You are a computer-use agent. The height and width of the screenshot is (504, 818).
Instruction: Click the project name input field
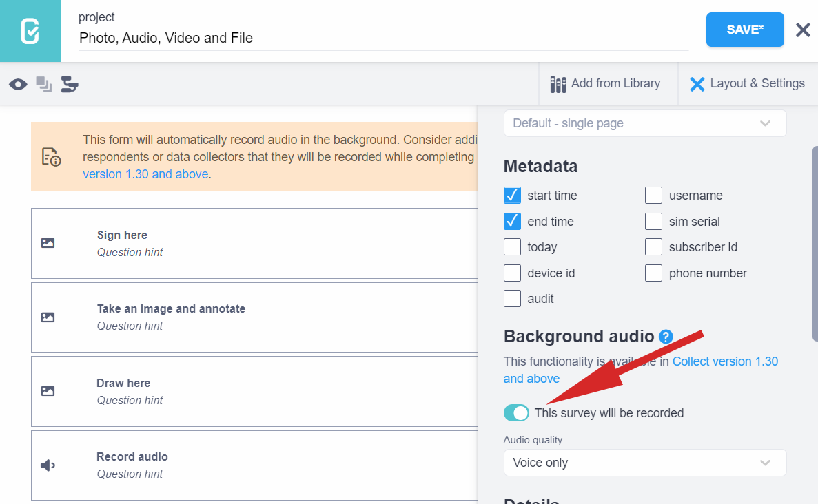tap(383, 39)
